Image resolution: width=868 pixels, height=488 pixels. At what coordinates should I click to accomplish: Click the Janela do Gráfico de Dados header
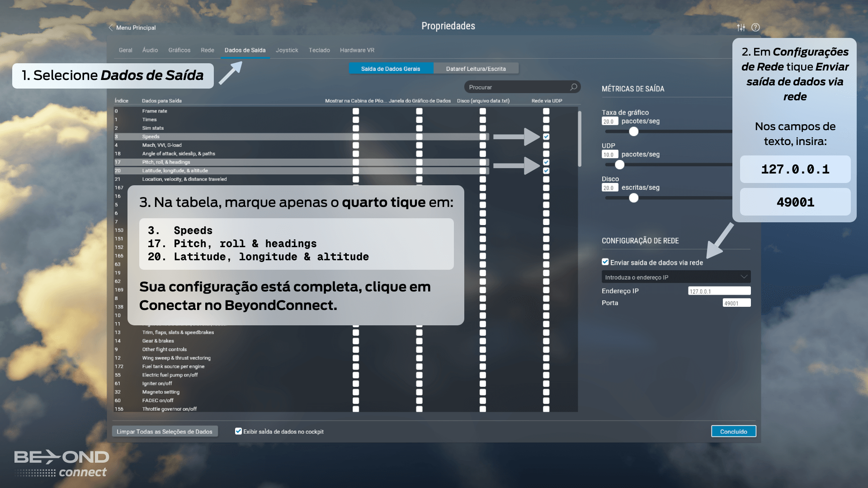coord(420,101)
